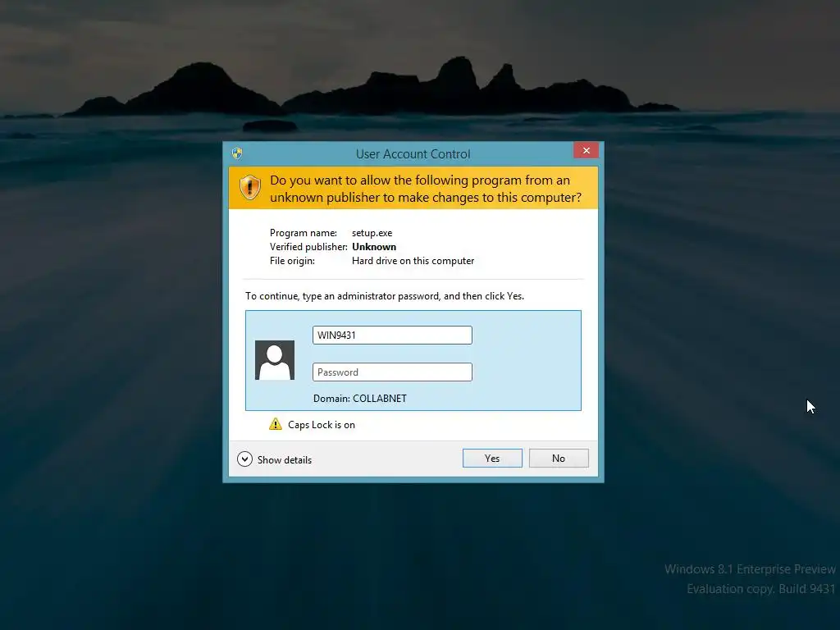Click the 'Show details' label text
The image size is (840, 630).
[285, 459]
